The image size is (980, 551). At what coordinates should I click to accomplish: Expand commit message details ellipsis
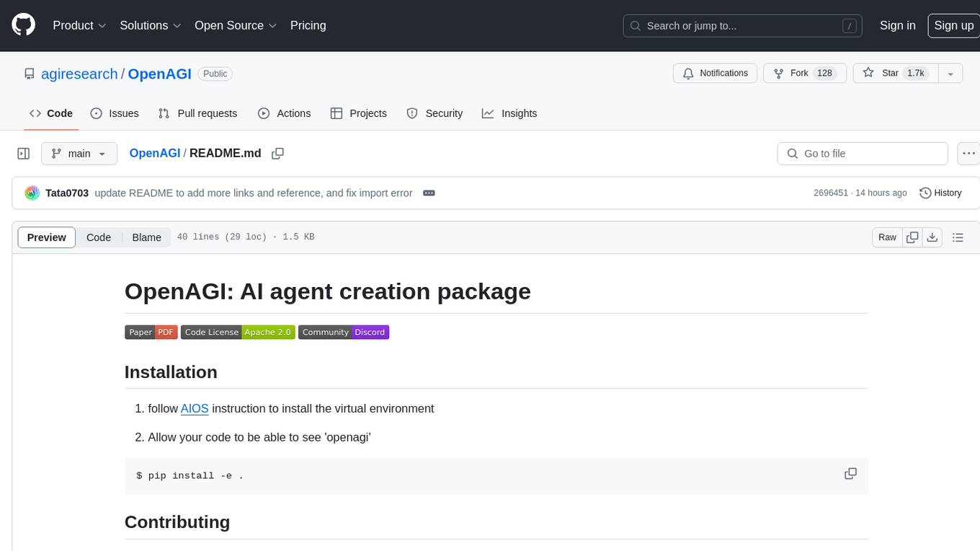point(429,193)
